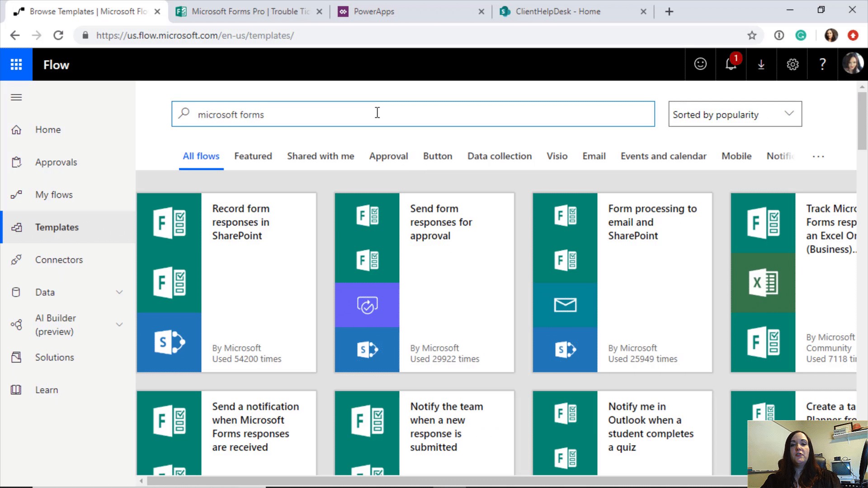This screenshot has height=488, width=868.
Task: Open Record form responses in SharePoint template
Action: [x=226, y=283]
